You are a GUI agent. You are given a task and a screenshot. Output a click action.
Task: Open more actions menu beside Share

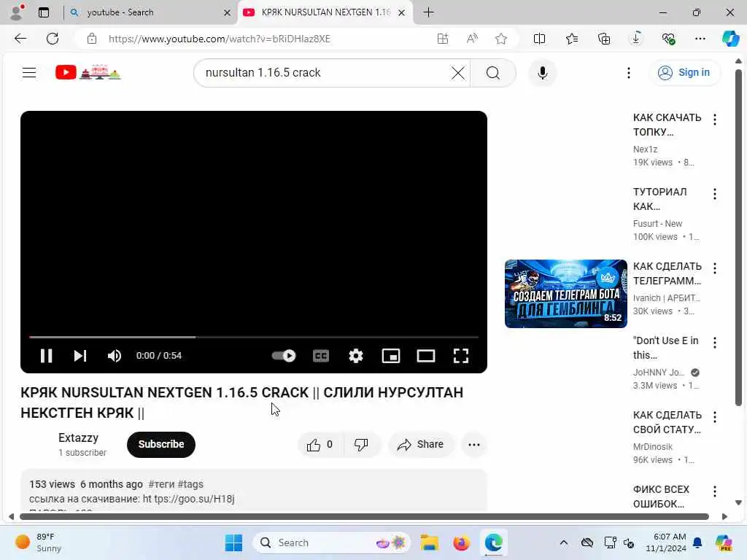coord(474,445)
